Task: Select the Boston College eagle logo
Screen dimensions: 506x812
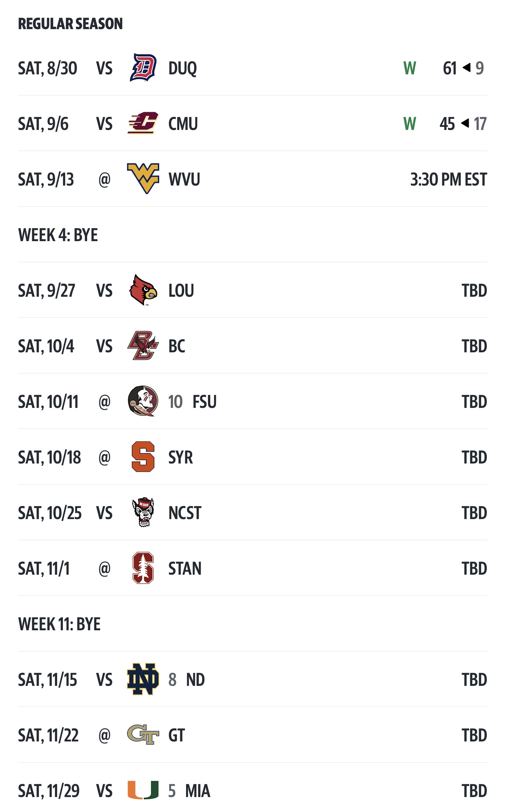Action: tap(143, 346)
